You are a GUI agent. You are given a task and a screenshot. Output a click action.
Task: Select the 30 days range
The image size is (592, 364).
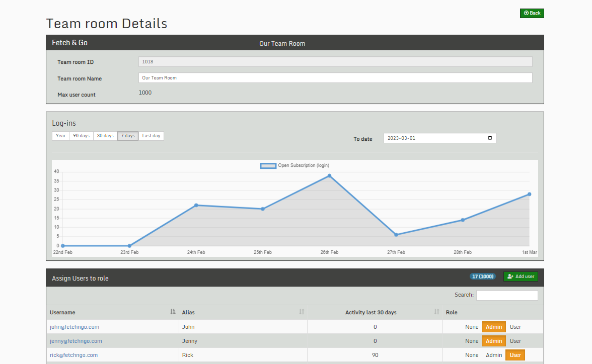click(105, 135)
